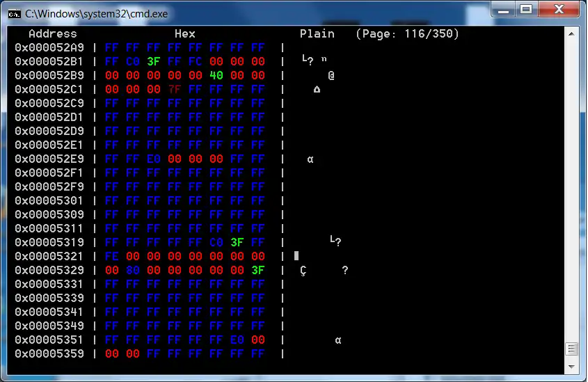The height and width of the screenshot is (382, 588).
Task: Click C0 byte in row 0x000052B1
Action: click(x=133, y=61)
